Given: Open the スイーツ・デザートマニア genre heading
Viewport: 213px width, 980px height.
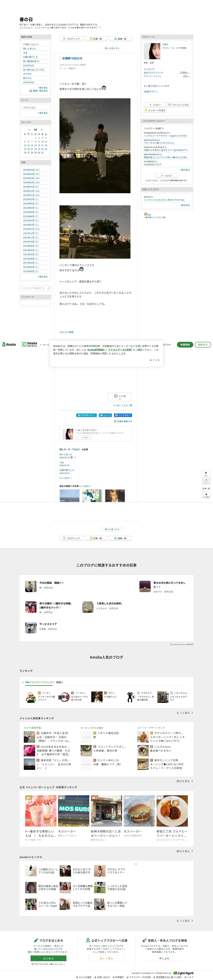Looking at the screenshot, I should point(151,728).
